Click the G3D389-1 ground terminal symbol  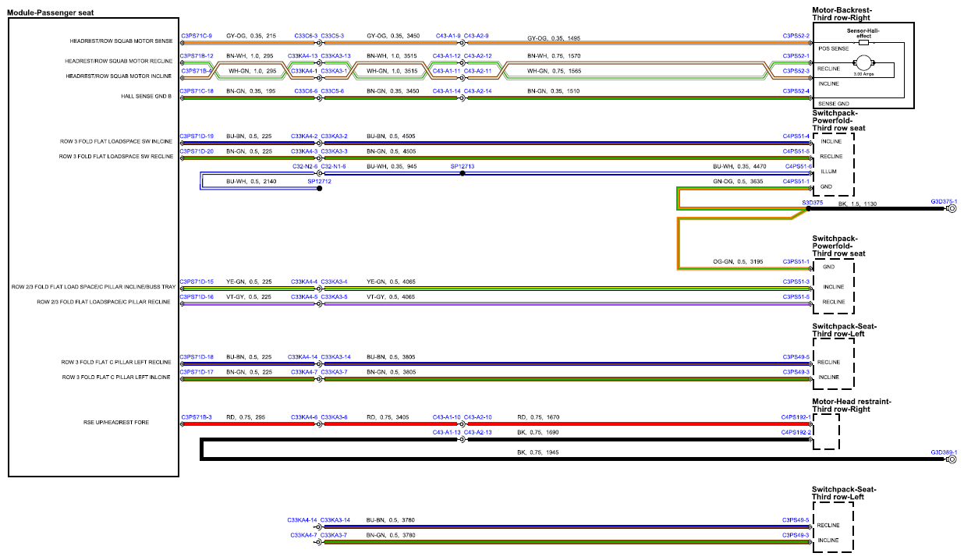tap(952, 459)
